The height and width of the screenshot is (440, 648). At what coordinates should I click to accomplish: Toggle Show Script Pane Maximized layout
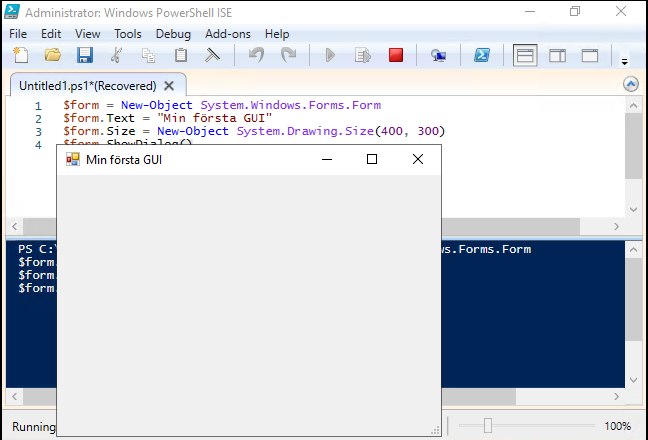tap(590, 56)
